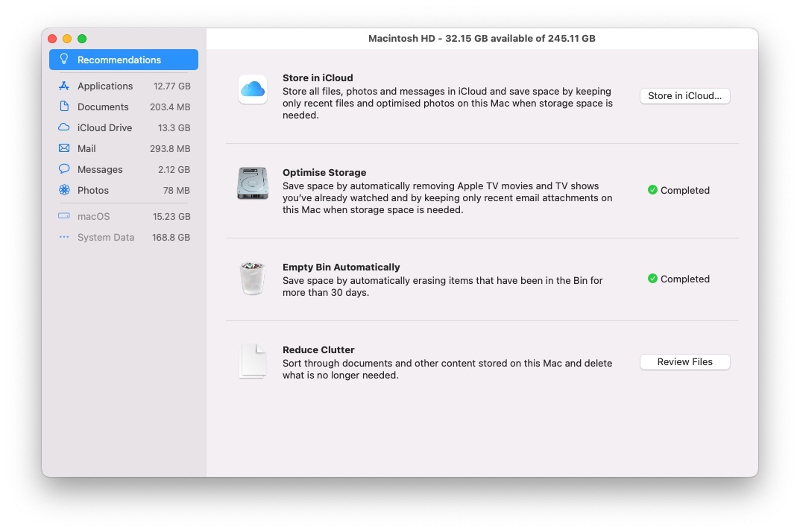Open the Recommendations sidebar tab
This screenshot has width=800, height=532.
124,60
